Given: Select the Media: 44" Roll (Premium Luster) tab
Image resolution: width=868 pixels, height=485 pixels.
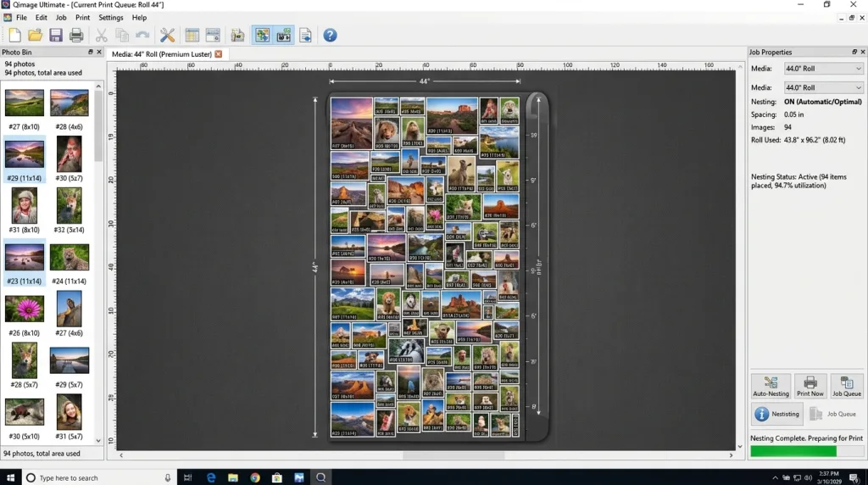Looking at the screenshot, I should tap(161, 54).
